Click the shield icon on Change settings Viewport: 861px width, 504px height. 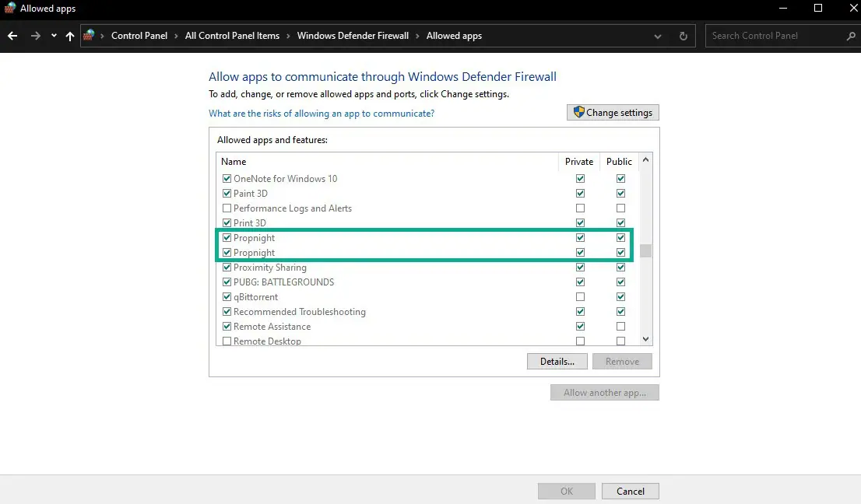[578, 112]
